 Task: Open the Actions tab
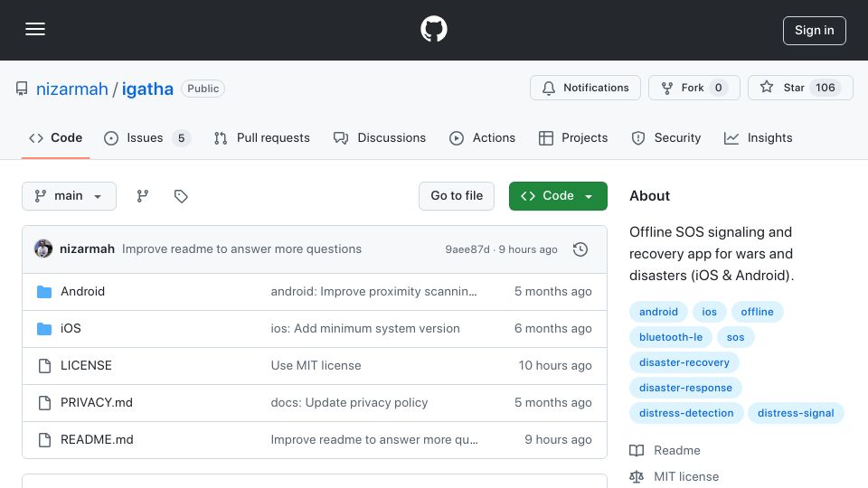tap(482, 137)
